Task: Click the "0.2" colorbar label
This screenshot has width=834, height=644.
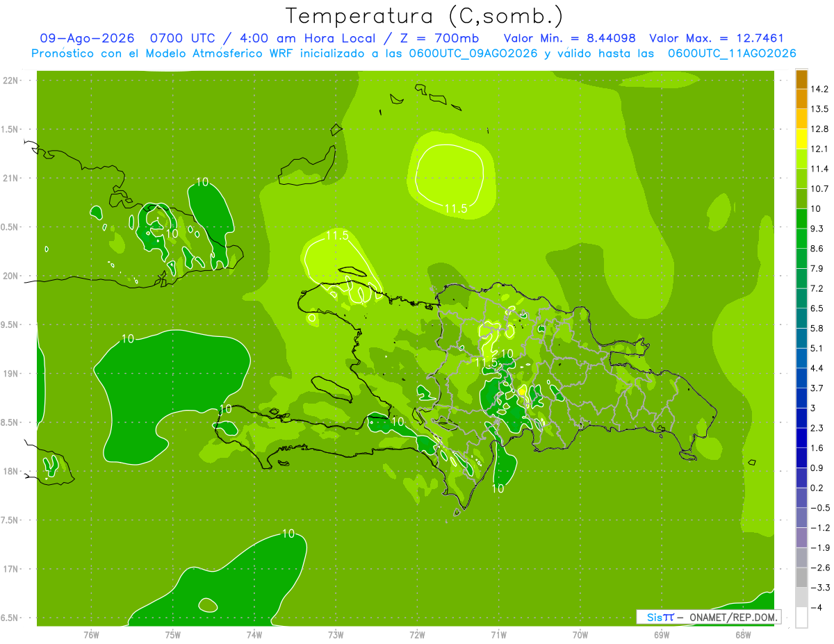Action: pos(817,488)
